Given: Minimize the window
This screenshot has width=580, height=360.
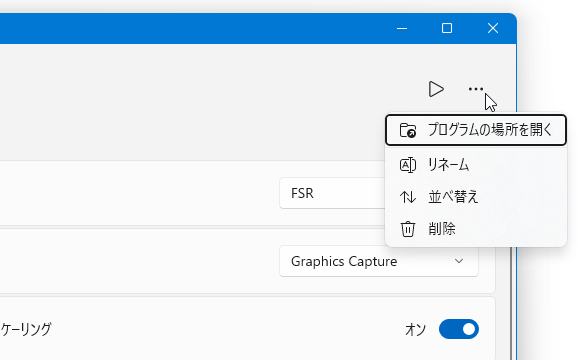Looking at the screenshot, I should pyautogui.click(x=402, y=28).
